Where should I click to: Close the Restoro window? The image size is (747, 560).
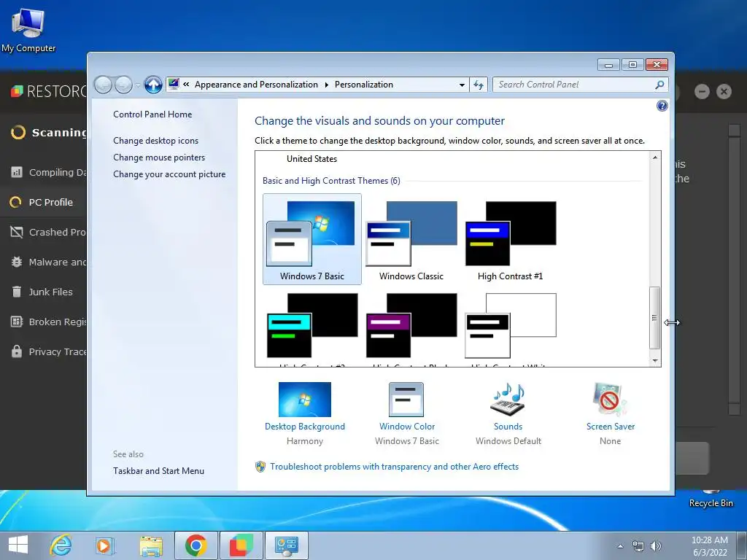coord(724,91)
